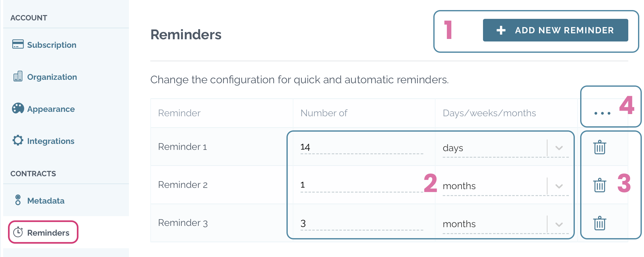Image resolution: width=644 pixels, height=257 pixels.
Task: Open the Subscription link
Action: point(52,45)
